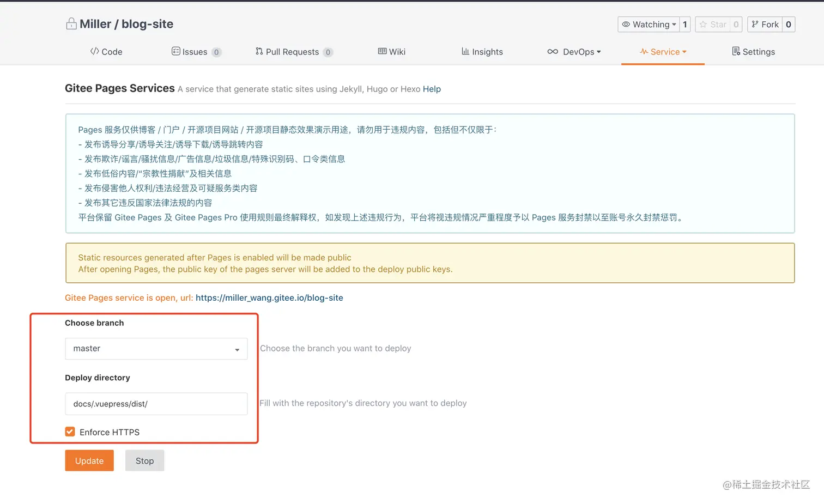Click the DevOps infinity icon
824x504 pixels.
tap(553, 52)
